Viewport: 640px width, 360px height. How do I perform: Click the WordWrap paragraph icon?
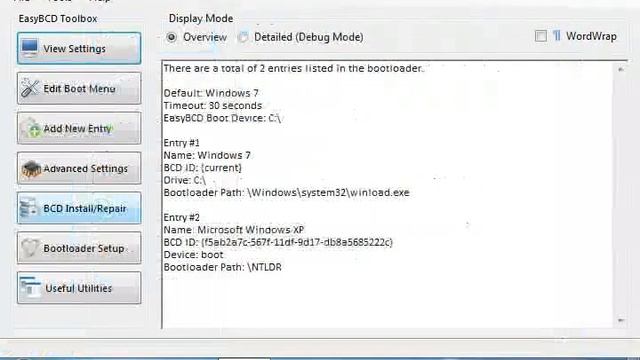(x=557, y=36)
